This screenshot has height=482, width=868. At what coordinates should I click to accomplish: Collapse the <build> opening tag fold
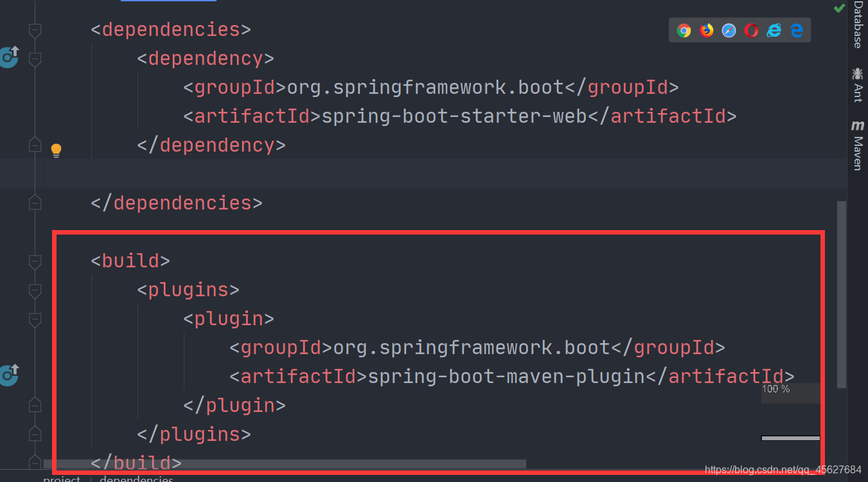tap(35, 262)
